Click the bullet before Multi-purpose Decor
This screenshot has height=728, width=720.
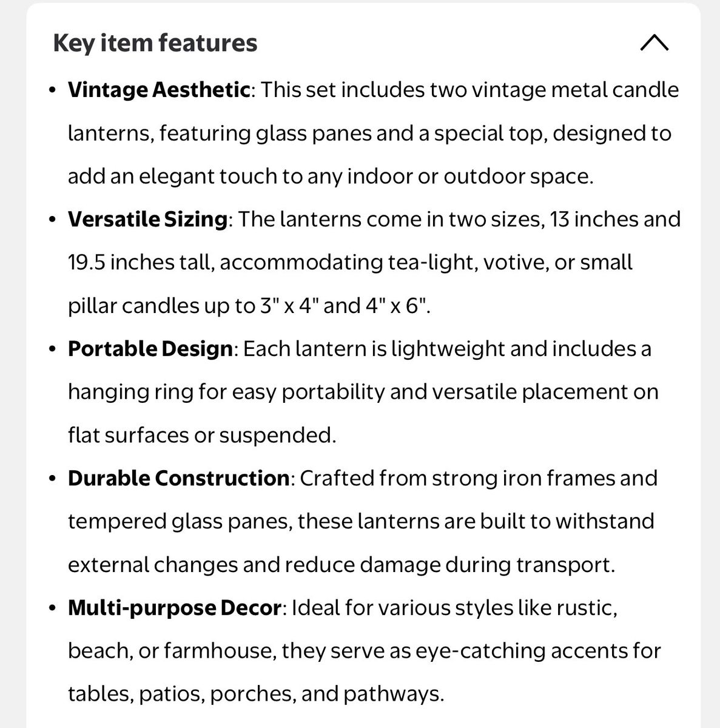click(x=53, y=608)
